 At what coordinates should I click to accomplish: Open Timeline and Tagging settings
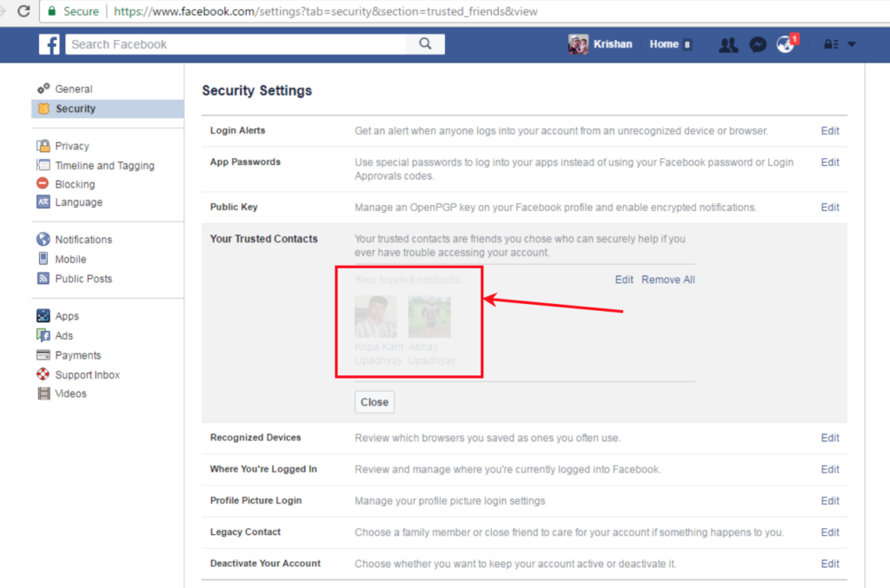tap(104, 166)
